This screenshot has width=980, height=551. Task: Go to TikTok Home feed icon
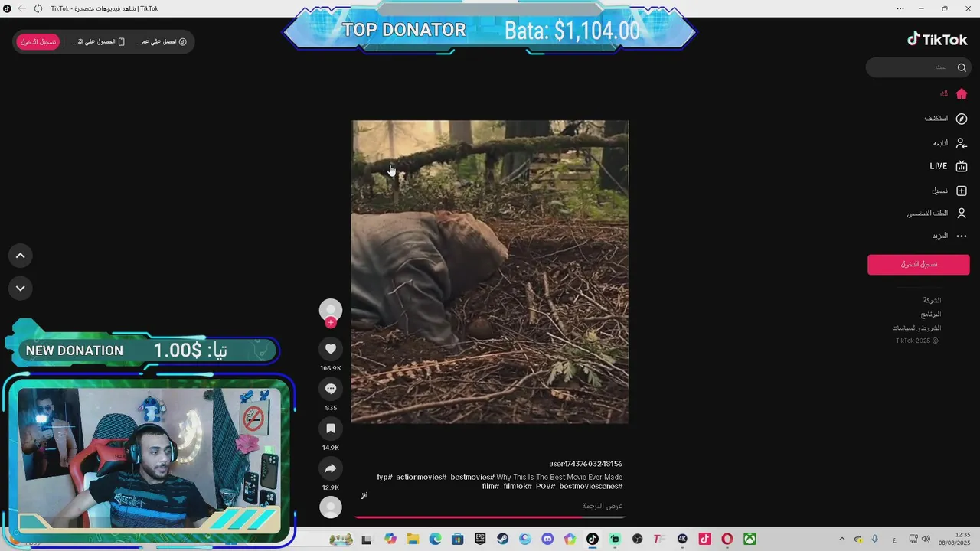(962, 94)
